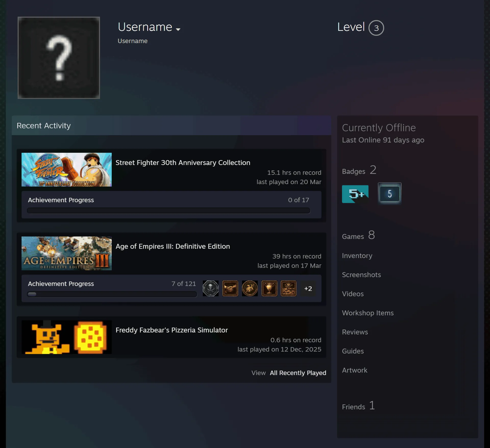Open Age of Empires III game banner
Viewport: 490px width, 448px height.
[x=67, y=253]
